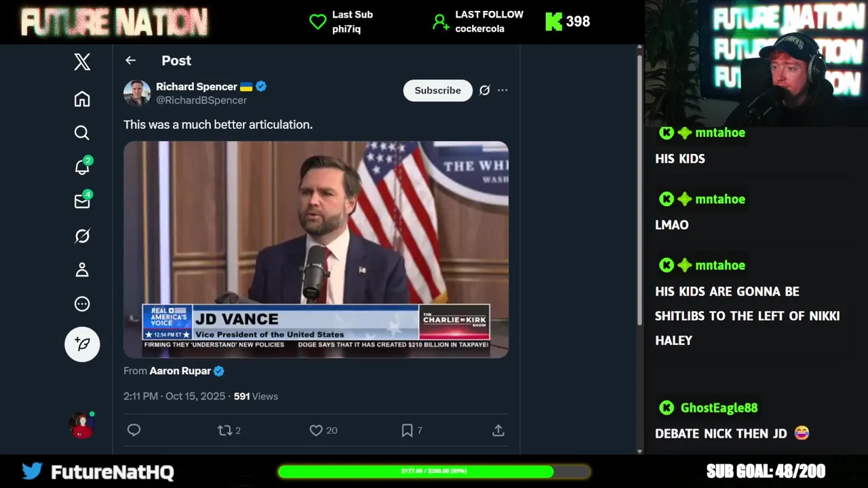
Task: Open Grok from the sidebar slashed-circle icon
Action: pyautogui.click(x=82, y=236)
